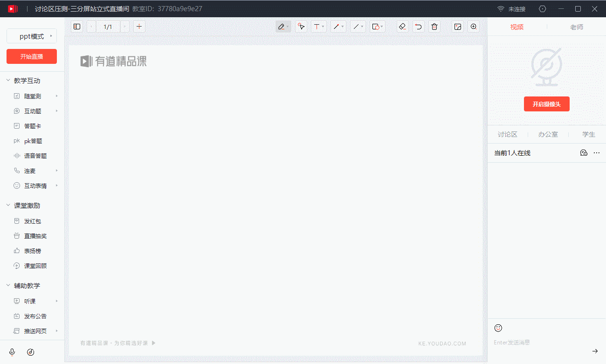606x364 pixels.
Task: Open the 推送网页 item
Action: (x=35, y=331)
